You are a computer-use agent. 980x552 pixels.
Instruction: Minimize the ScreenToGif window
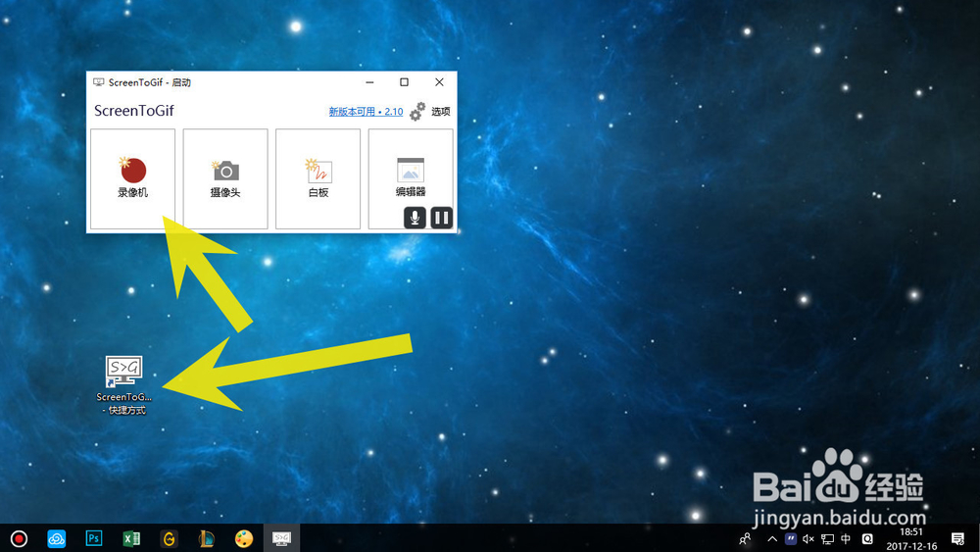click(x=370, y=82)
